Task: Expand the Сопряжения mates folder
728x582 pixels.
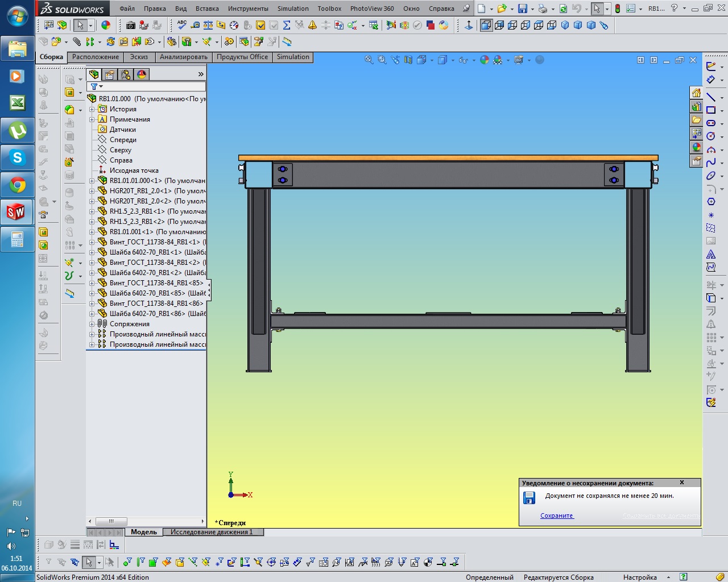Action: click(x=92, y=324)
